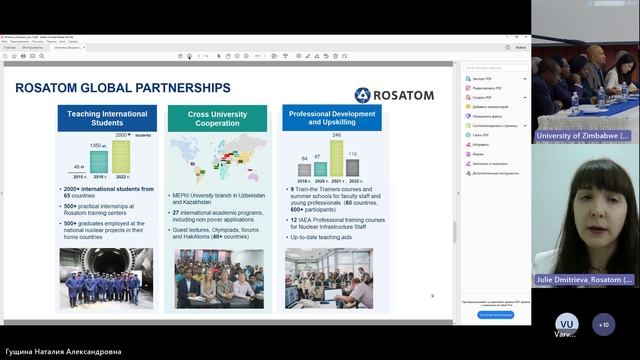Click the tools search field in right panel

click(496, 67)
